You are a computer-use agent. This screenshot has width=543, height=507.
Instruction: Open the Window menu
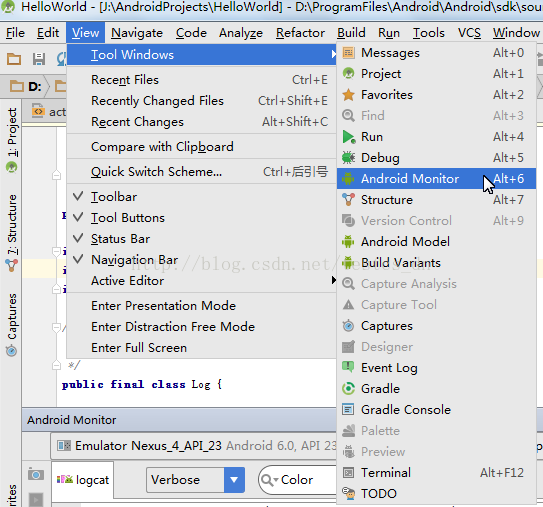[x=516, y=33]
